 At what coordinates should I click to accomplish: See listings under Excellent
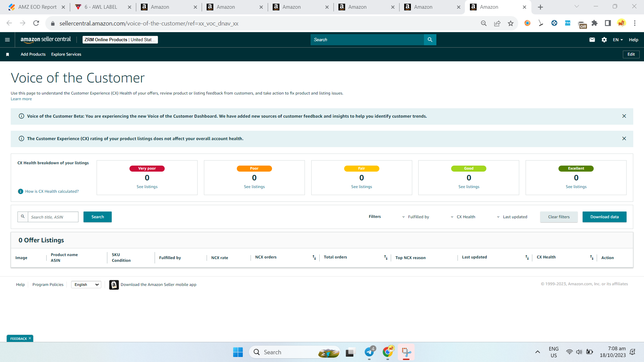coord(576,187)
